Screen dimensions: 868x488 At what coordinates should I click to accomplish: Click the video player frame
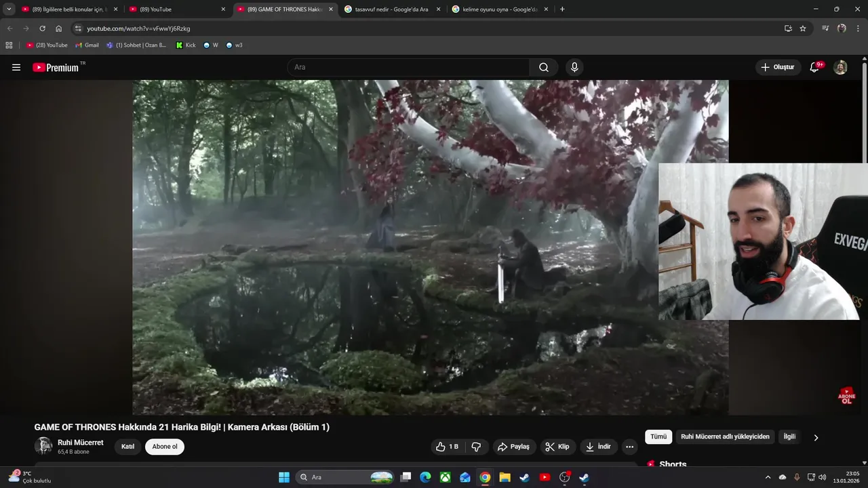[x=431, y=247]
